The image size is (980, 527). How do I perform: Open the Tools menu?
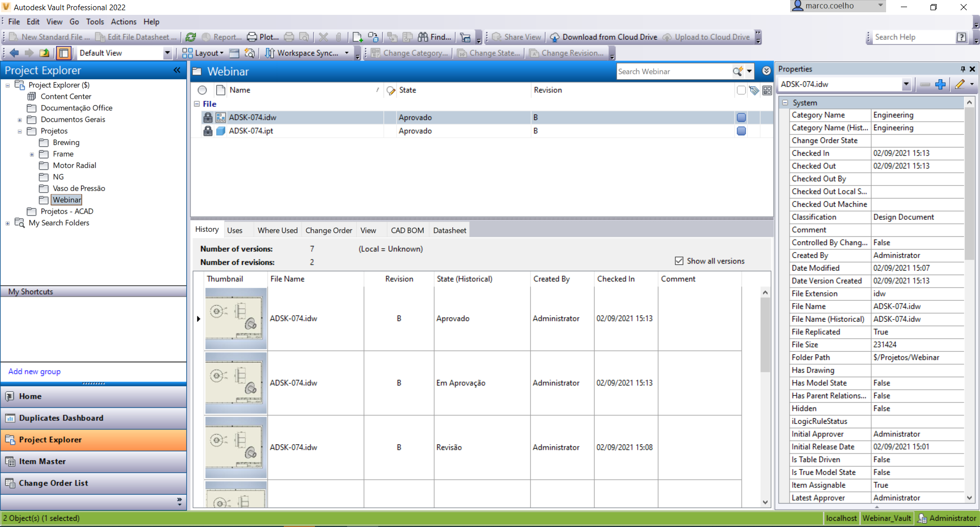coord(95,22)
